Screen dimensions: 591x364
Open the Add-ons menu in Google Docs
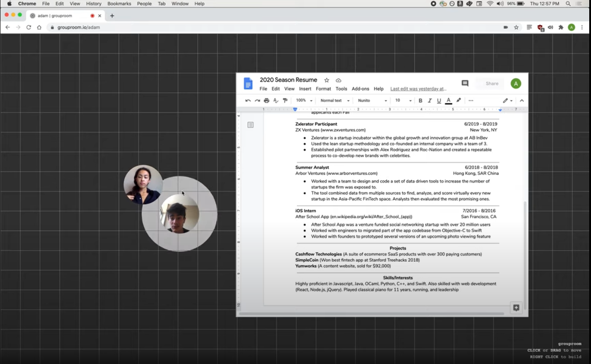pos(360,89)
